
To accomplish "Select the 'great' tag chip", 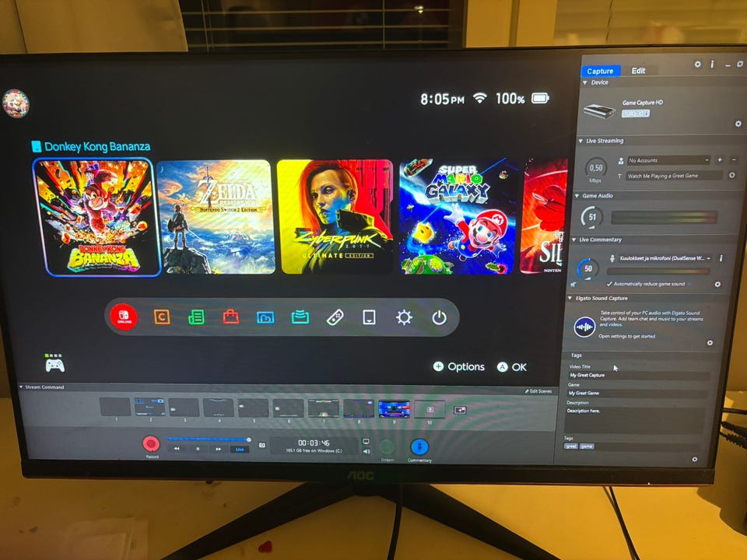I will click(570, 446).
